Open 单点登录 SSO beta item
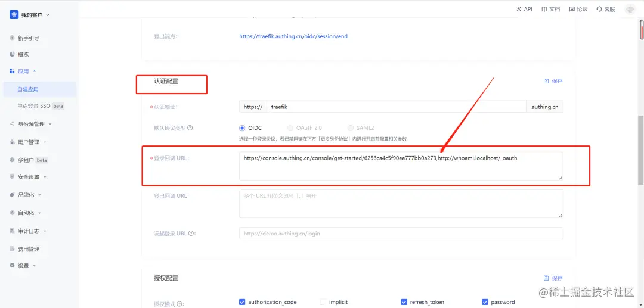 [40, 106]
